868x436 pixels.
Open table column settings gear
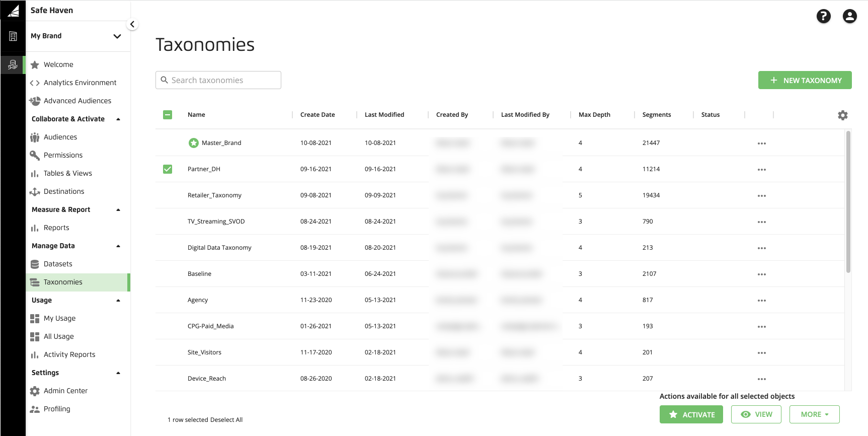842,115
